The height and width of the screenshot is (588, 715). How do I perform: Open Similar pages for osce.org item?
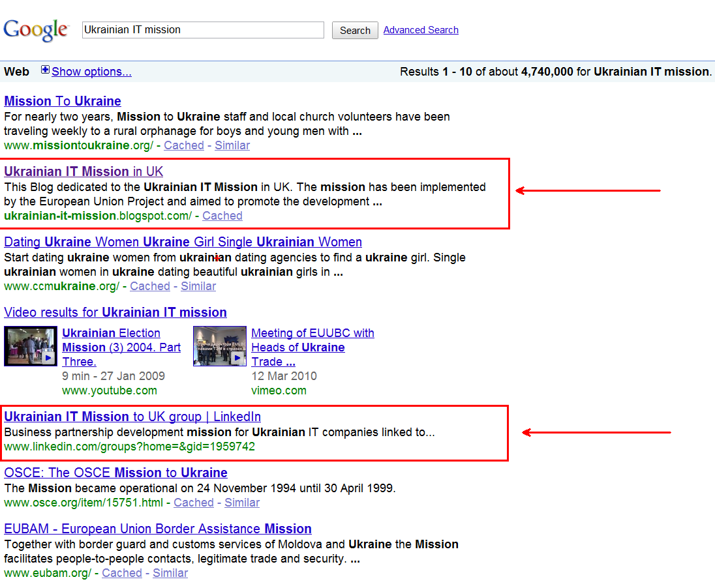[242, 503]
